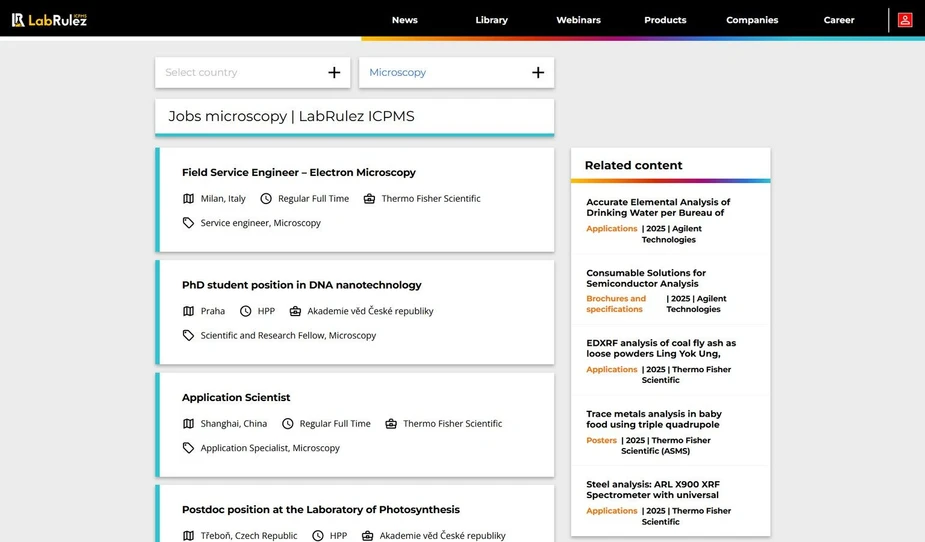Click briefcase icon in Field Service Engineer card
Viewport: 925px width, 542px height.
[369, 199]
